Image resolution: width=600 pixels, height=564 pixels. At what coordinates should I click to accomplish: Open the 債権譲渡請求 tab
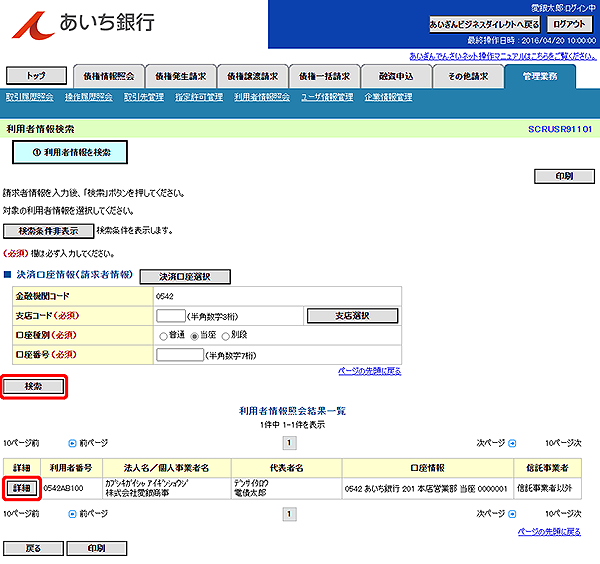pos(253,77)
